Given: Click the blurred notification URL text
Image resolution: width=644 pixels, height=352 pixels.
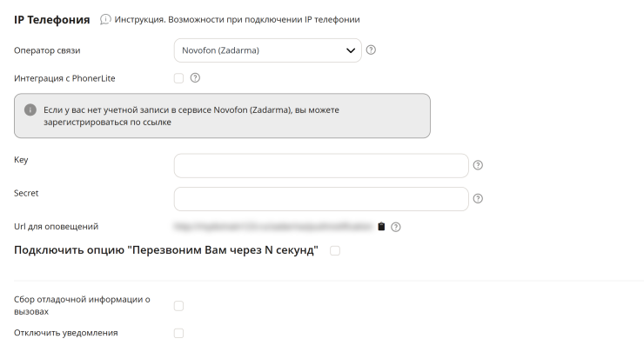Looking at the screenshot, I should [273, 226].
